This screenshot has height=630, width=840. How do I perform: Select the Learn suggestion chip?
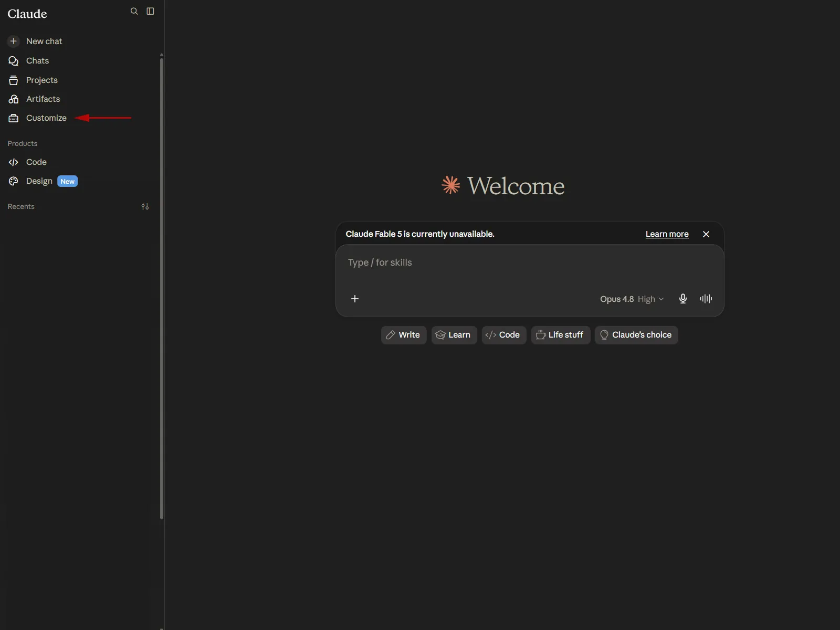[x=454, y=335]
